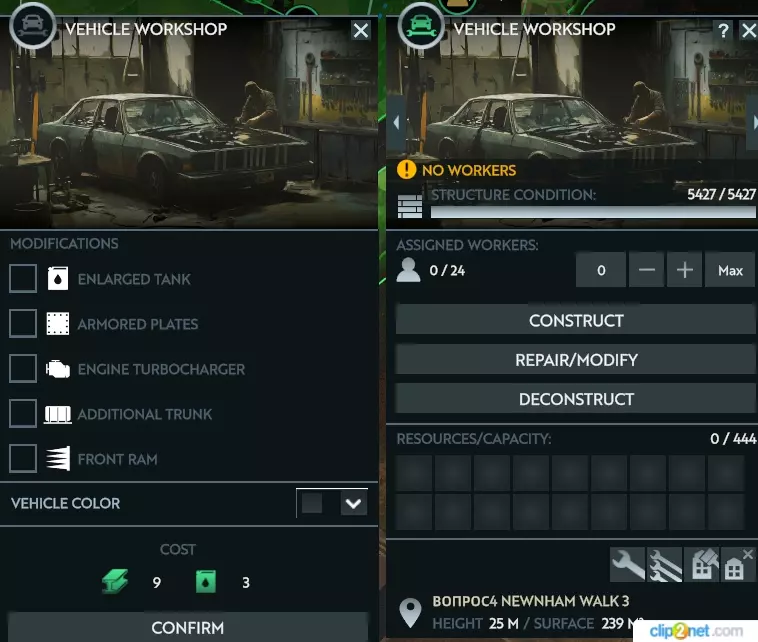
Task: Check the Engine Turbocharger modification
Action: pyautogui.click(x=23, y=368)
